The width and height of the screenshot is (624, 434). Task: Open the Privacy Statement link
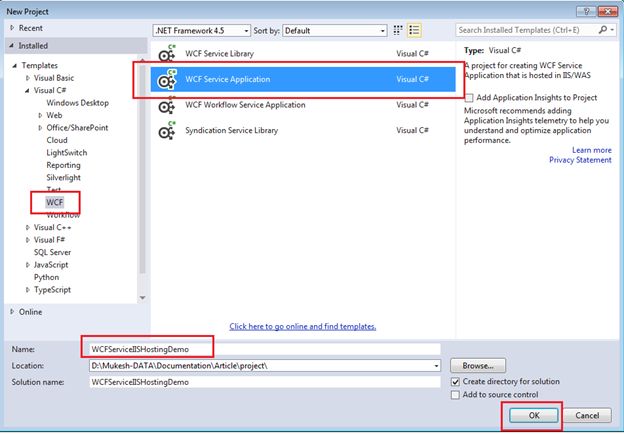(x=580, y=160)
